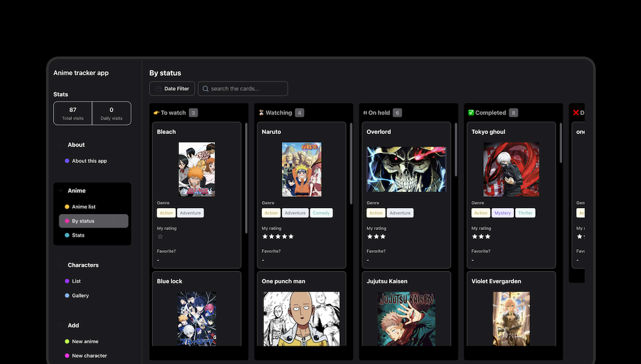641x364 pixels.
Task: Click the magnifier icon in the search bar
Action: coord(205,88)
